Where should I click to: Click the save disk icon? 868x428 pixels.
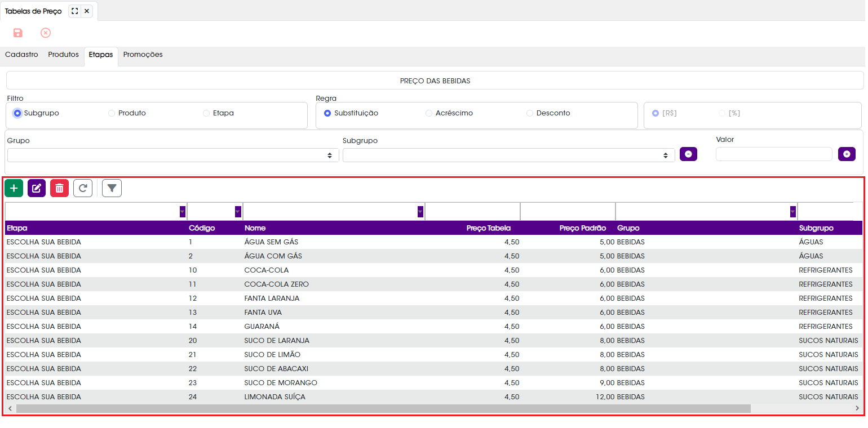[18, 33]
